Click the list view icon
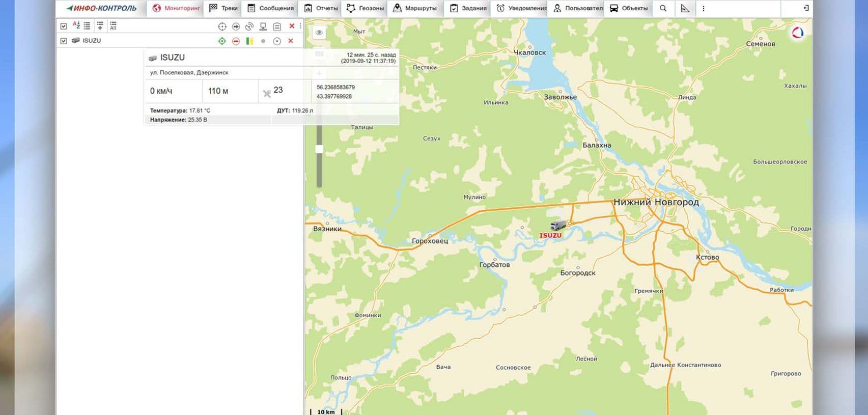Image resolution: width=868 pixels, height=415 pixels. tap(87, 25)
